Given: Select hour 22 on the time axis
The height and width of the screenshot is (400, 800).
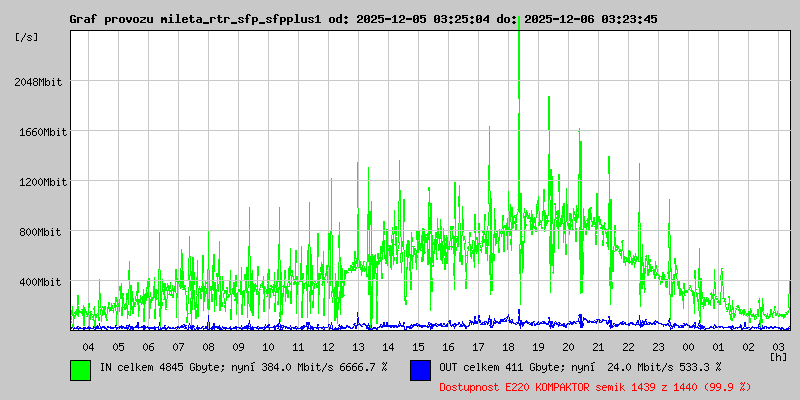Looking at the screenshot, I should click(628, 346).
